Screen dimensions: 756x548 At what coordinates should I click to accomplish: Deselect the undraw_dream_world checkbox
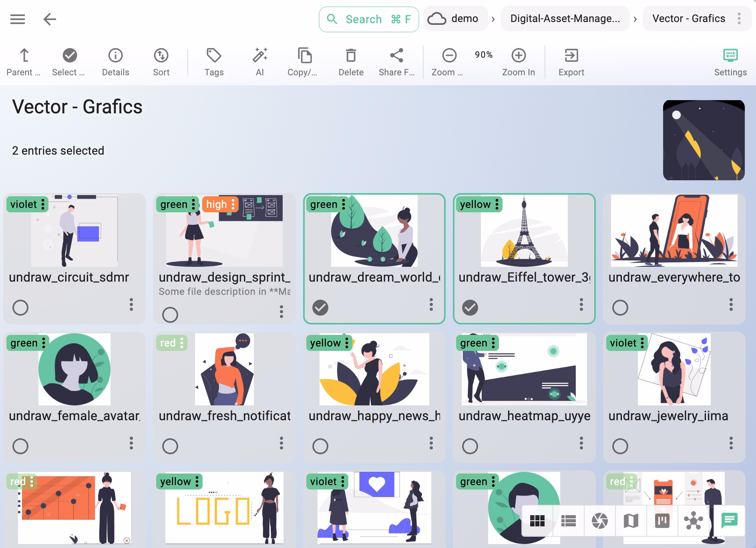click(x=320, y=308)
